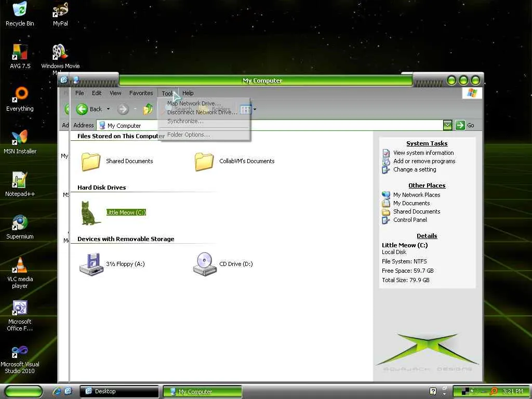Expand the Views button dropdown arrow
The height and width of the screenshot is (399, 532).
pos(255,109)
